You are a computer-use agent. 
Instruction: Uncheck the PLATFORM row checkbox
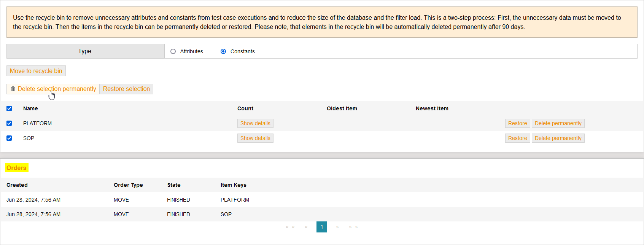9,123
